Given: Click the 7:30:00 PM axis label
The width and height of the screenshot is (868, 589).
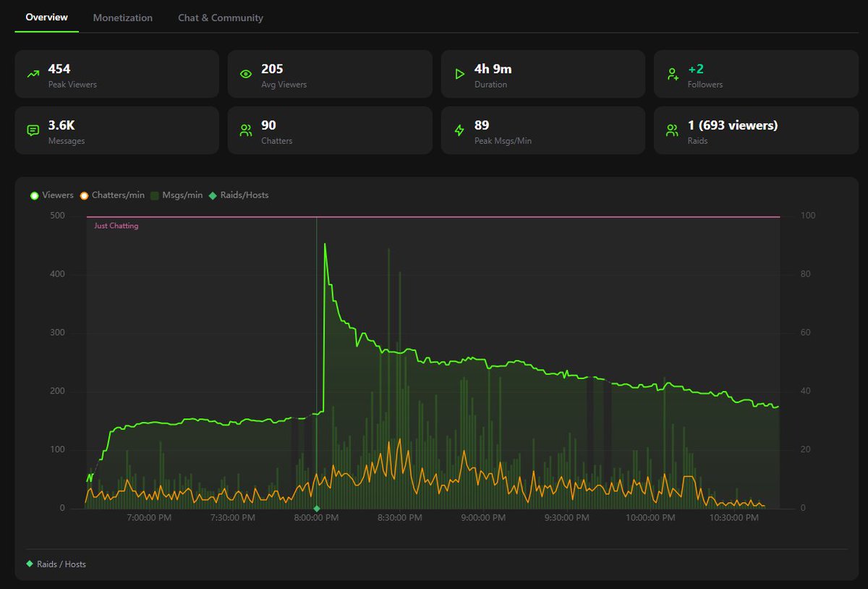Looking at the screenshot, I should (x=232, y=518).
